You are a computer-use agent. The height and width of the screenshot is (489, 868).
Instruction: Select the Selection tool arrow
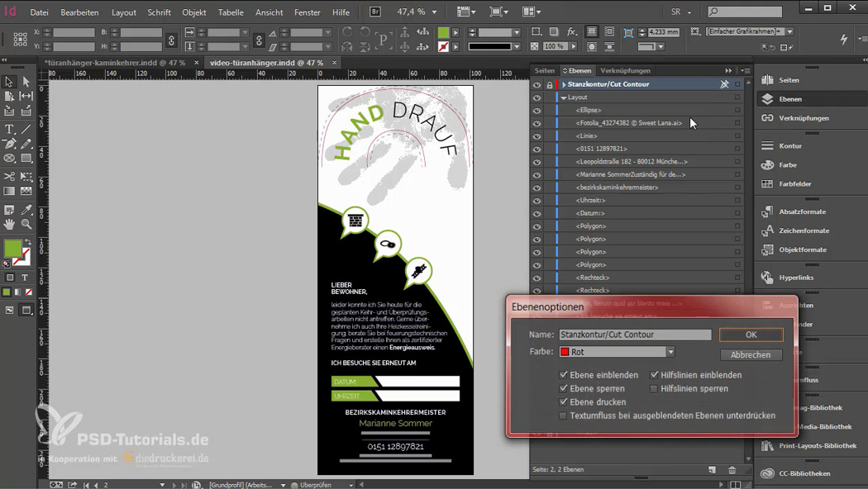[9, 82]
